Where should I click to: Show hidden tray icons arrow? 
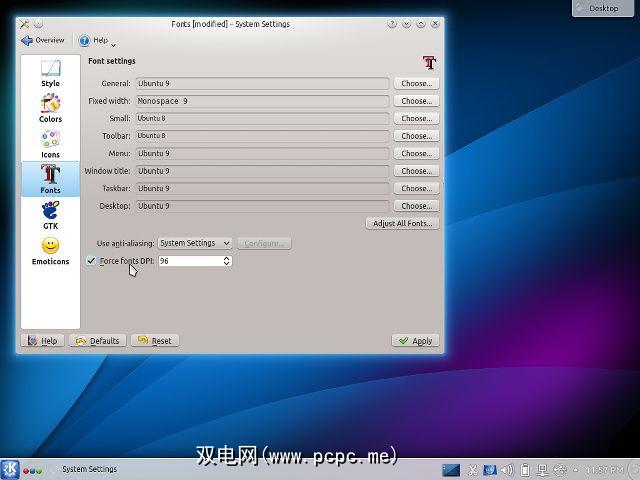576,470
